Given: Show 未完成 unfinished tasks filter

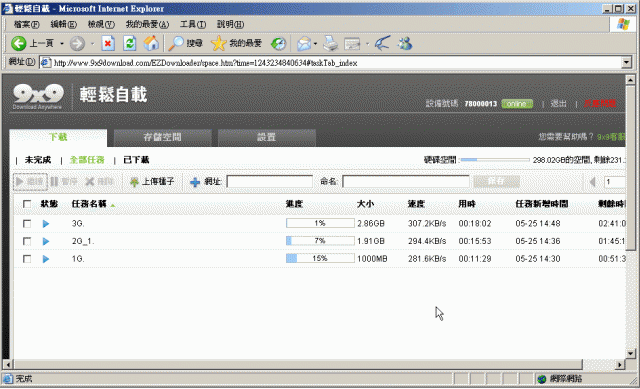Looking at the screenshot, I should 38,160.
